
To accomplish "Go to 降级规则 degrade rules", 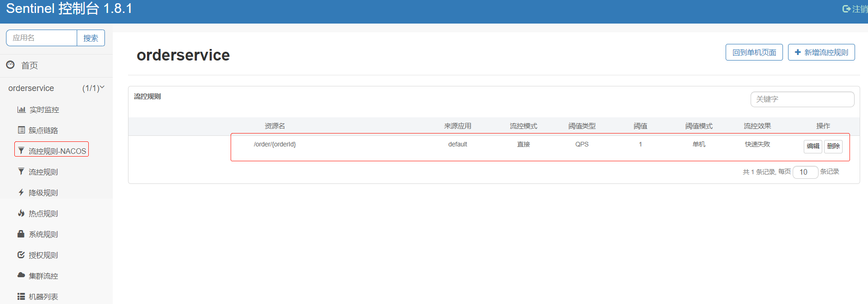I will [x=43, y=193].
